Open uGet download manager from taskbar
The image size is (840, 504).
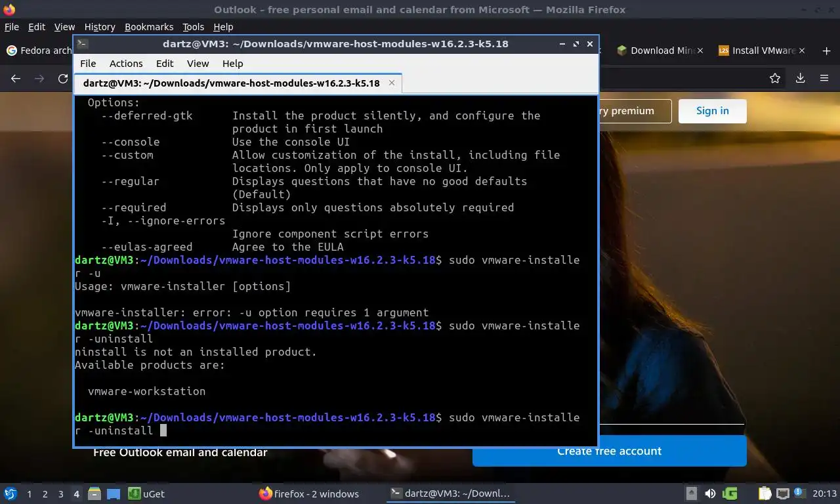[x=146, y=493]
